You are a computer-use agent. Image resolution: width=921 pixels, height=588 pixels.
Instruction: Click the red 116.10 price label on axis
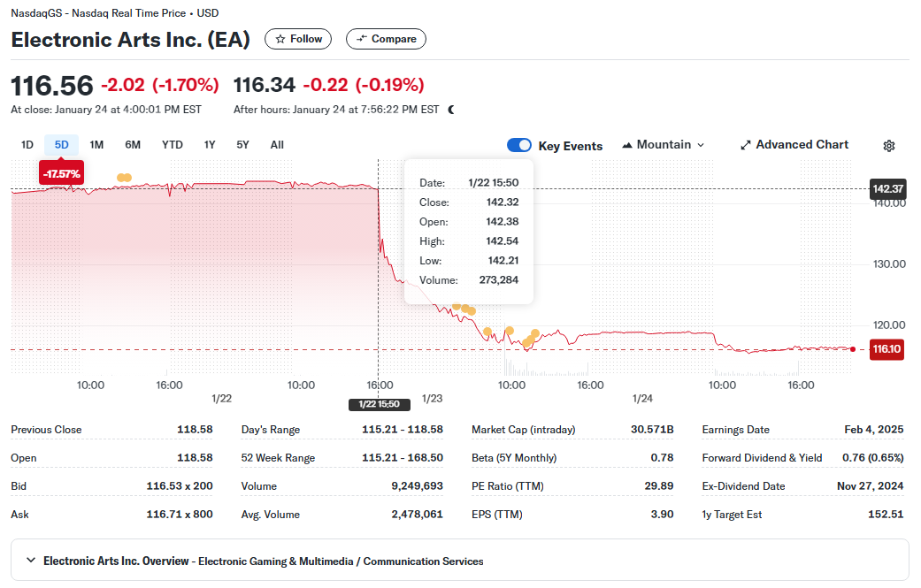tap(886, 349)
